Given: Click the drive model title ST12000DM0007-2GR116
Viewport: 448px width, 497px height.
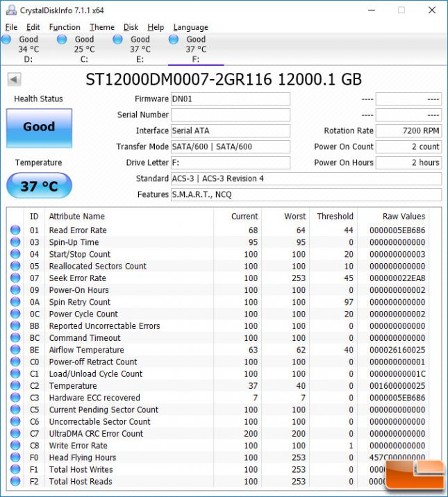Looking at the screenshot, I should pos(179,79).
